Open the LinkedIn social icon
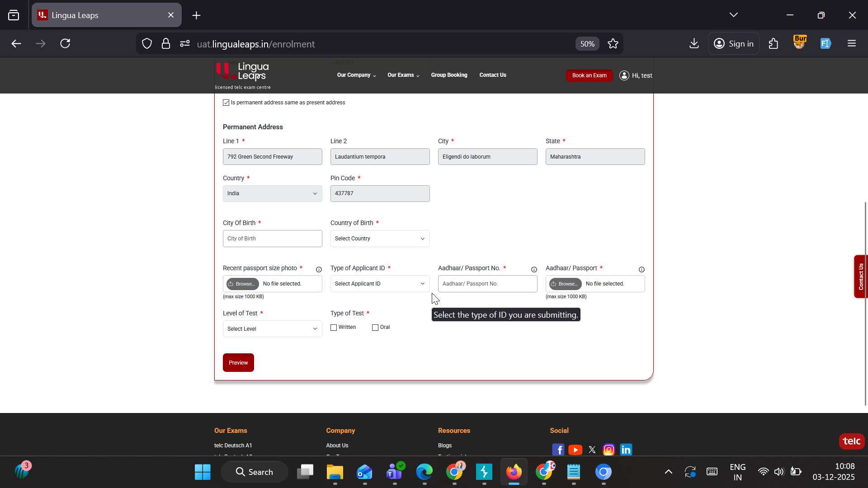Viewport: 868px width, 488px height. tap(626, 450)
